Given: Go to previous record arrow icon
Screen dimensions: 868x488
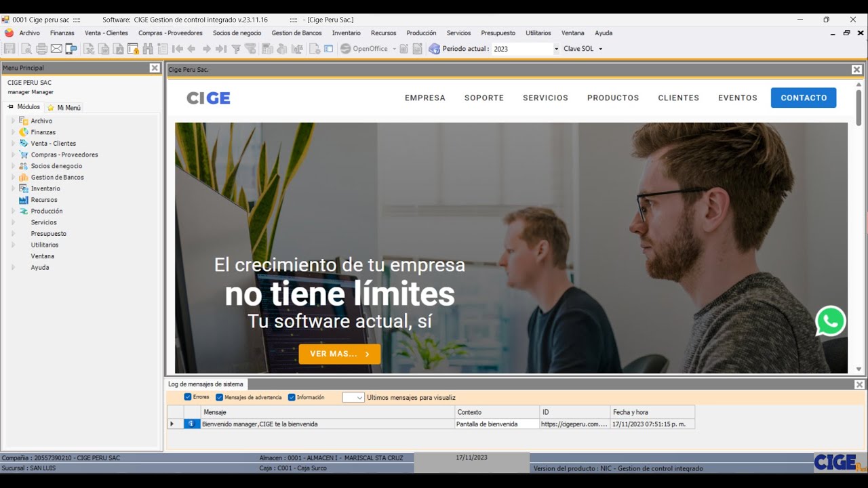Looking at the screenshot, I should click(x=192, y=49).
